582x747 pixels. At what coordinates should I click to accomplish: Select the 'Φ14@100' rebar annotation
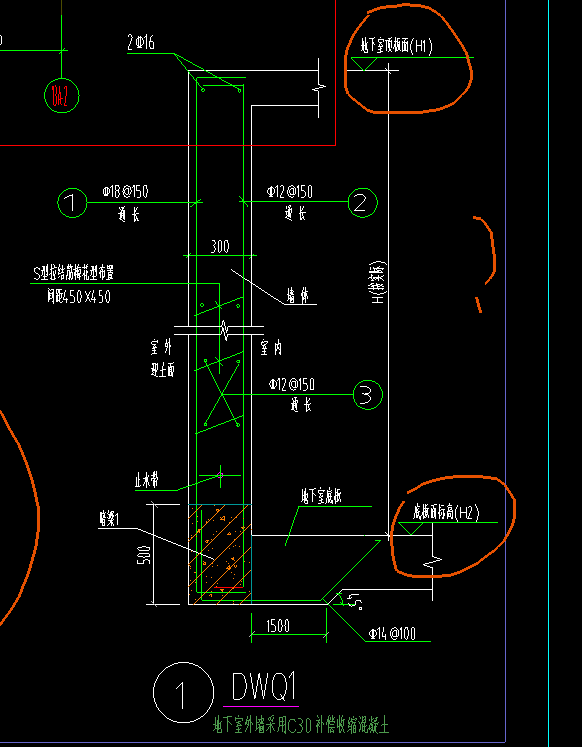[392, 633]
